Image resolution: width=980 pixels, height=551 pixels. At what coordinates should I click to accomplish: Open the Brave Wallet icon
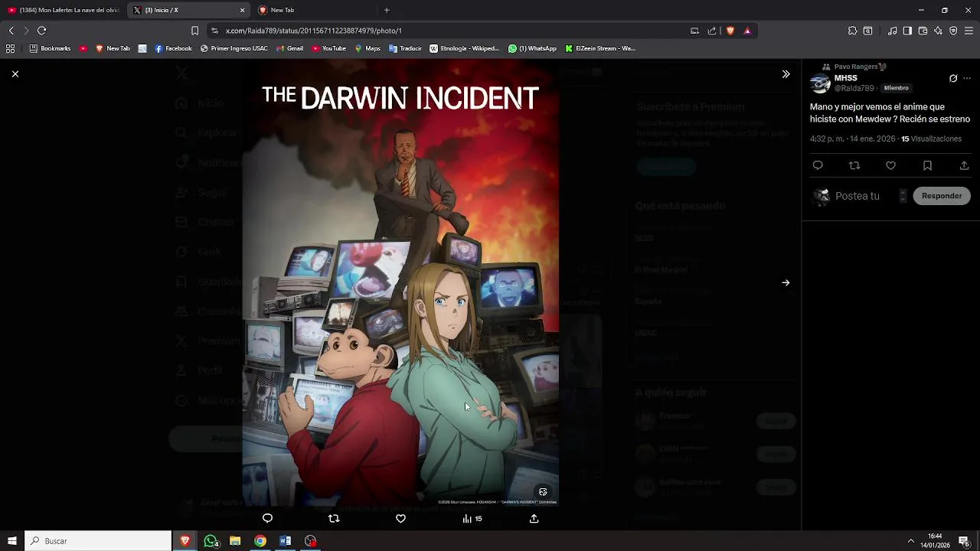tap(923, 31)
